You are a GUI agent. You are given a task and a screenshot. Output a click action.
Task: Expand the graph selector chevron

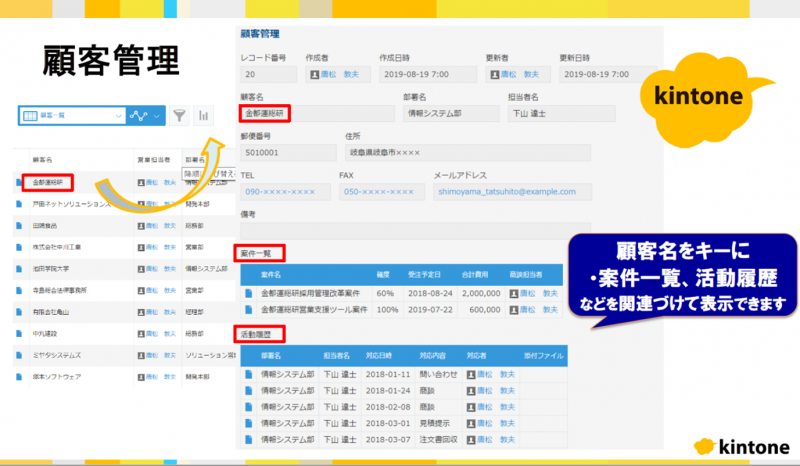click(157, 116)
